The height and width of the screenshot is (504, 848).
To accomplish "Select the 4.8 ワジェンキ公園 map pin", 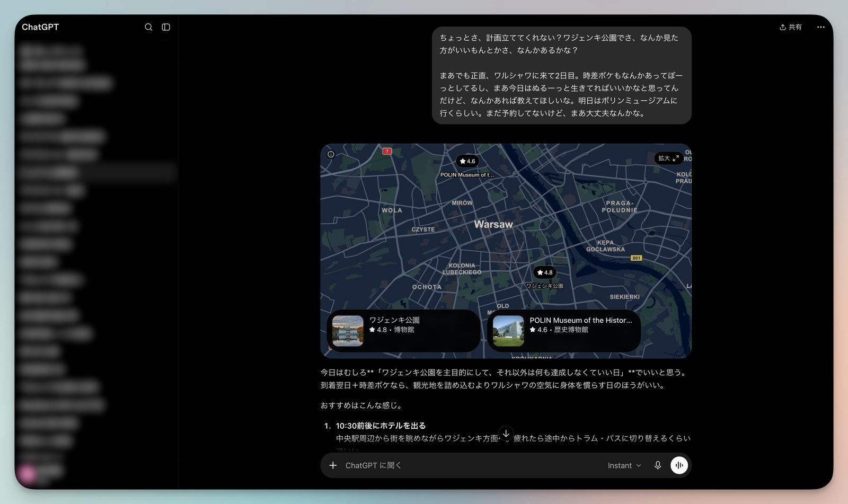I will (545, 272).
